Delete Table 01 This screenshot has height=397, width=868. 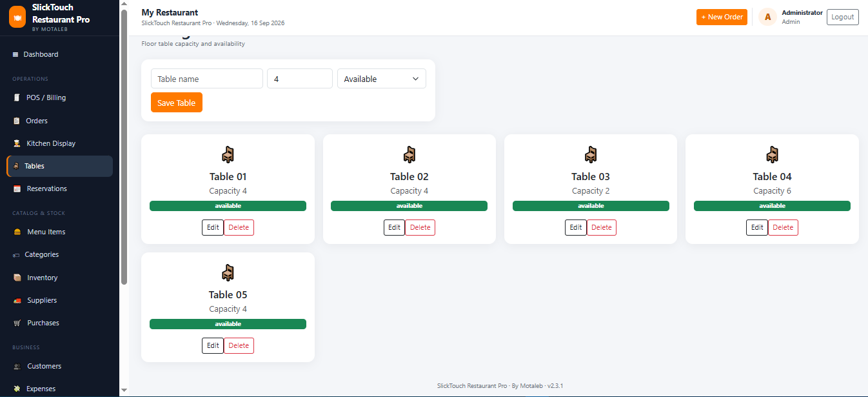pos(239,227)
